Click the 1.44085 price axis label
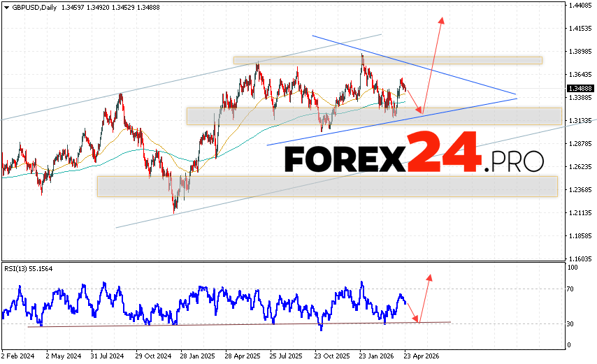Screen dimensions: 597x364 (x=580, y=6)
